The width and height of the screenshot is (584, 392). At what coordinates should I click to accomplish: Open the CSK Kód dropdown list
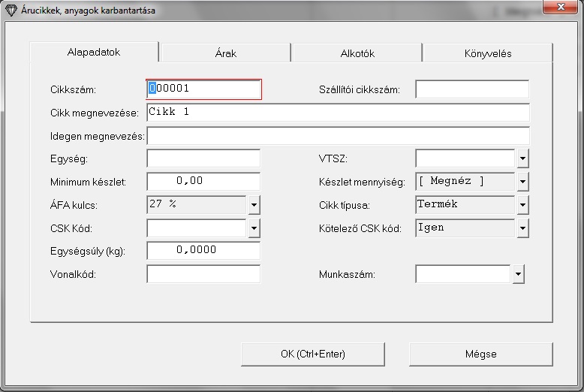point(254,228)
